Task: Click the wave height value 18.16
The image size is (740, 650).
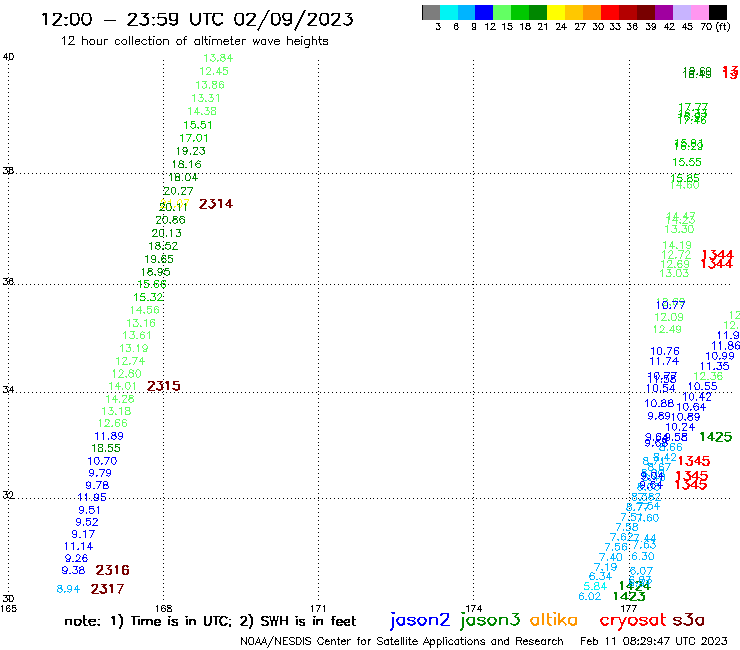Action: pyautogui.click(x=186, y=164)
